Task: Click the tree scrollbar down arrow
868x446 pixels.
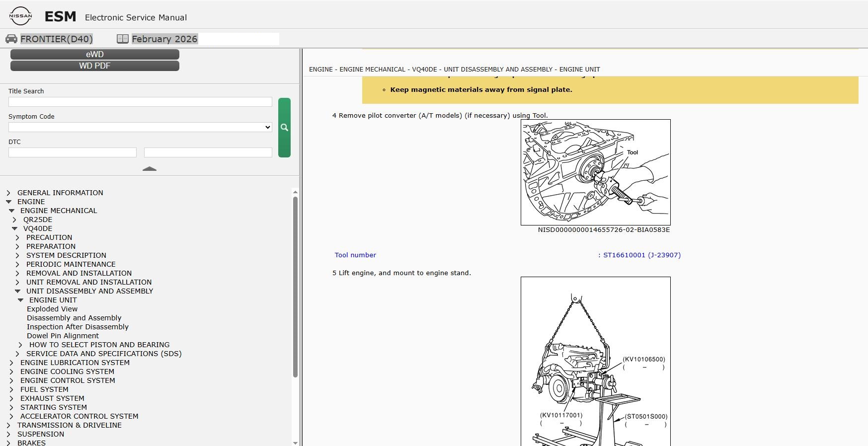Action: tap(295, 443)
